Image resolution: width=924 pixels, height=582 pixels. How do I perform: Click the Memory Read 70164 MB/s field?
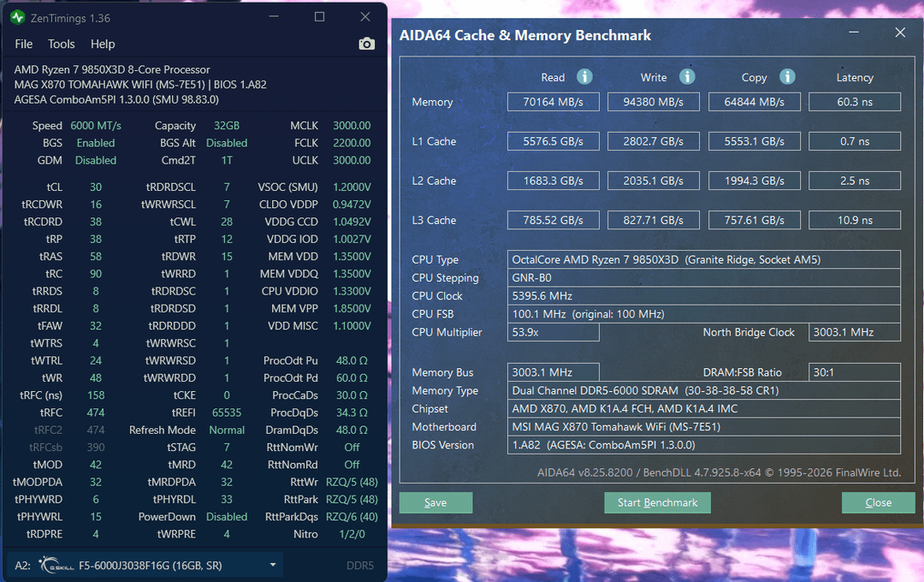tap(554, 102)
